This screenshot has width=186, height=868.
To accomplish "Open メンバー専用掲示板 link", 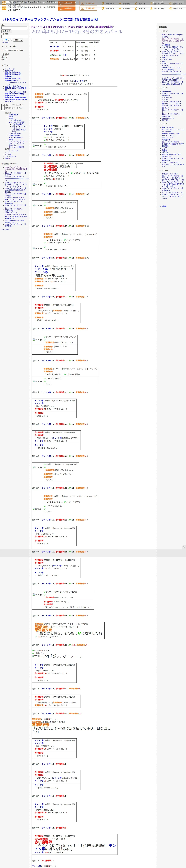I will [16, 137].
